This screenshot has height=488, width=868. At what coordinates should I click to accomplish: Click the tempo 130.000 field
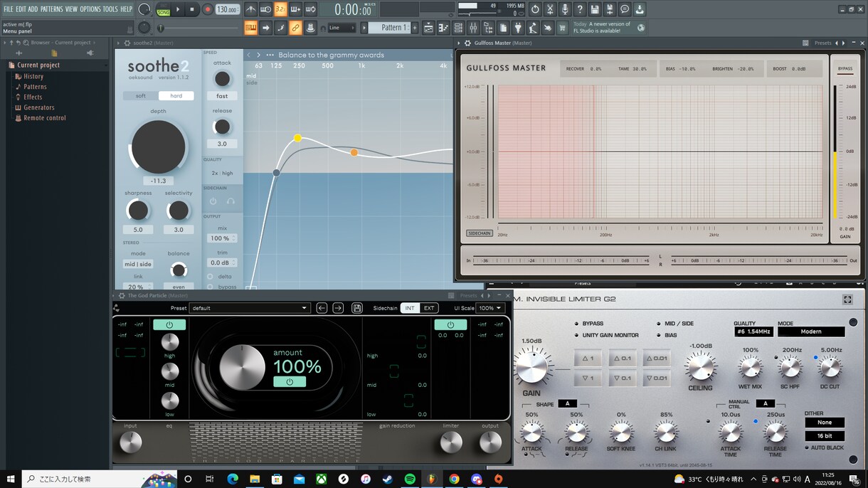227,9
